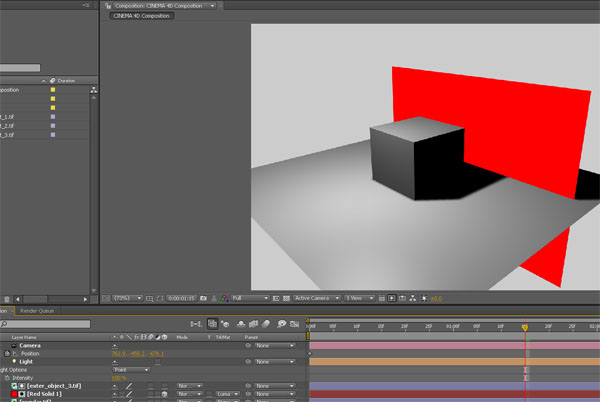The width and height of the screenshot is (600, 402).
Task: Open the Fast Previews icon
Action: click(391, 298)
